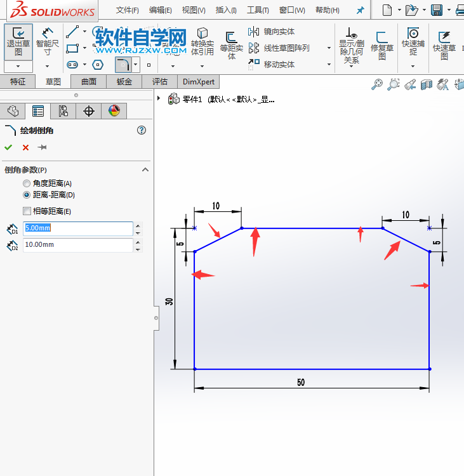The width and height of the screenshot is (464, 476).
Task: Open the FeatureManager design tree tab
Action: coord(13,111)
